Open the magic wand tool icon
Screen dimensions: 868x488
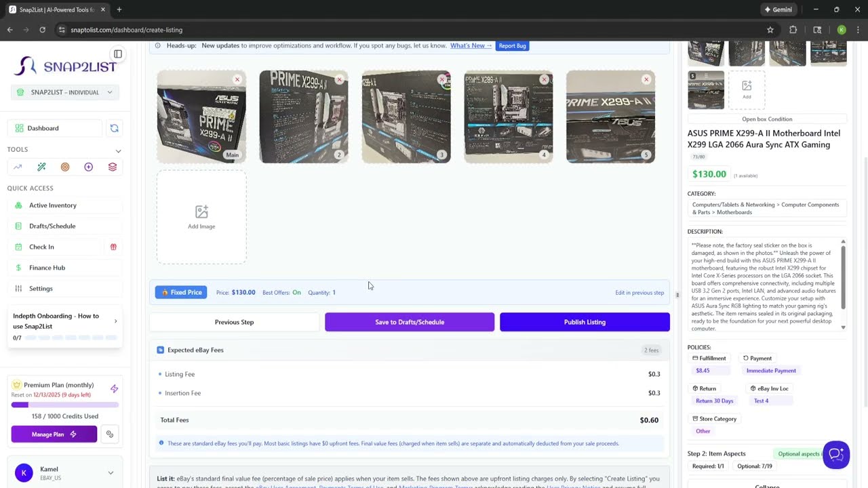coord(41,167)
